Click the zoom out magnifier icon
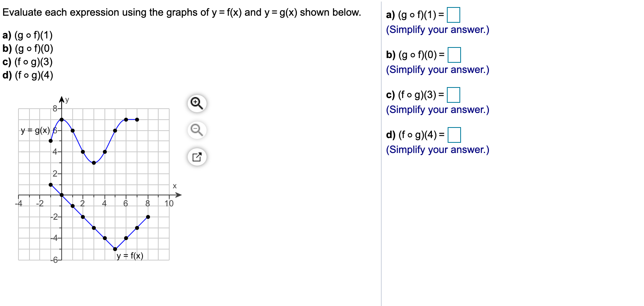Viewport: 644px width, 306px height. 197,130
